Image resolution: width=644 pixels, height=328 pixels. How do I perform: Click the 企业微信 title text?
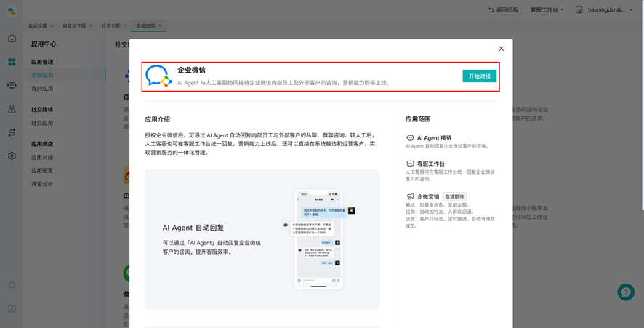coord(191,70)
